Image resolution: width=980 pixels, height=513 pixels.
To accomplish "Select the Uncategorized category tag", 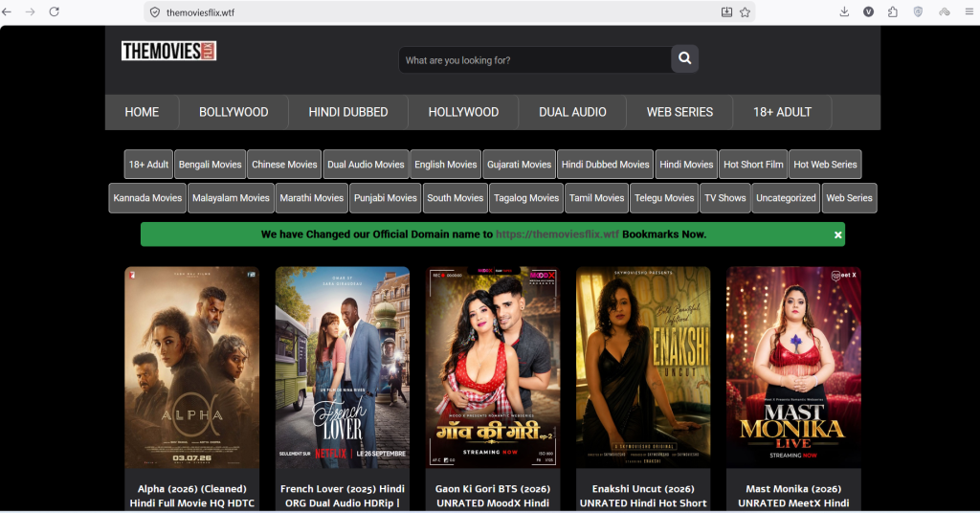I will (x=786, y=198).
